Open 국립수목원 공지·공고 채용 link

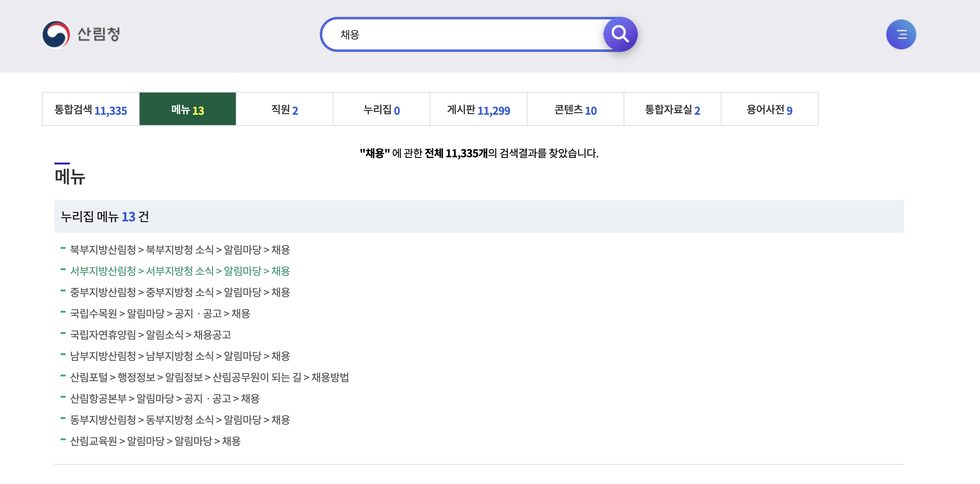[160, 314]
